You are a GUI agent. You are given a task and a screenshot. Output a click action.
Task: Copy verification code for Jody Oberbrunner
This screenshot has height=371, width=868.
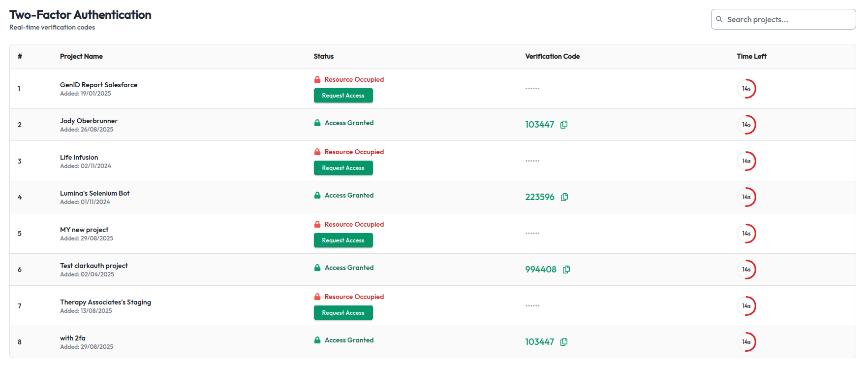click(x=564, y=125)
